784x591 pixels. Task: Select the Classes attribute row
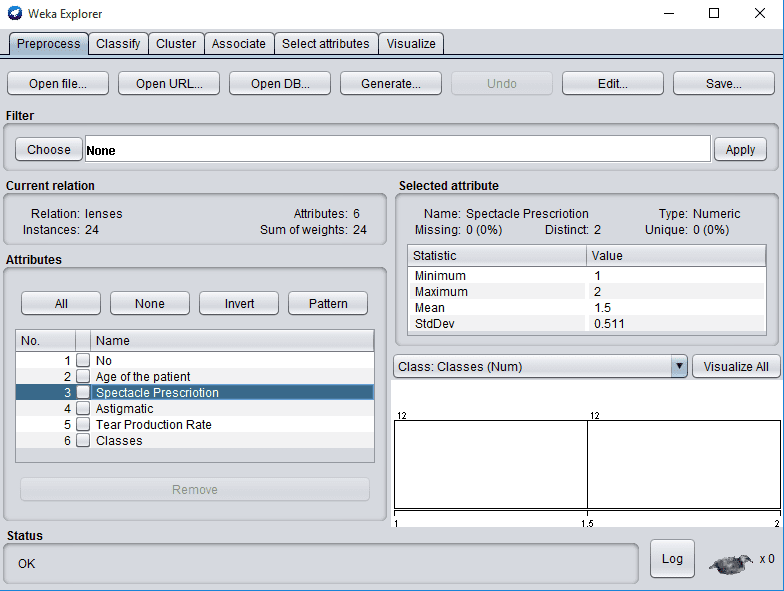195,440
